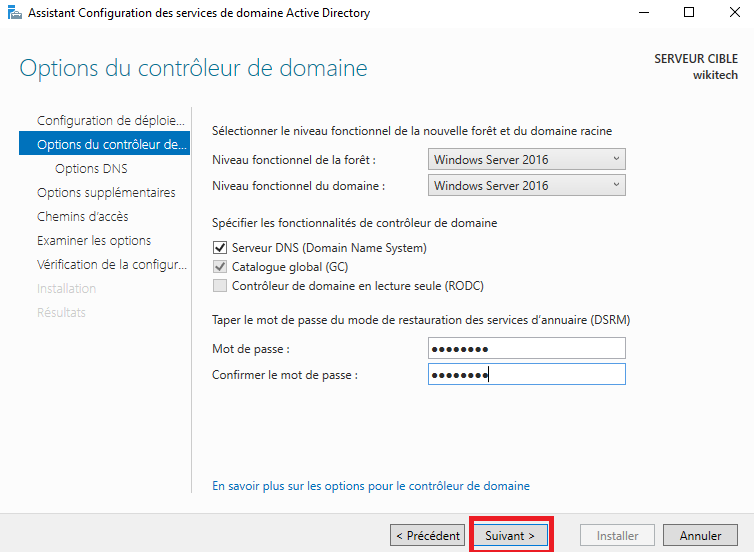The image size is (754, 552).
Task: Open the Options DNS step
Action: click(91, 169)
